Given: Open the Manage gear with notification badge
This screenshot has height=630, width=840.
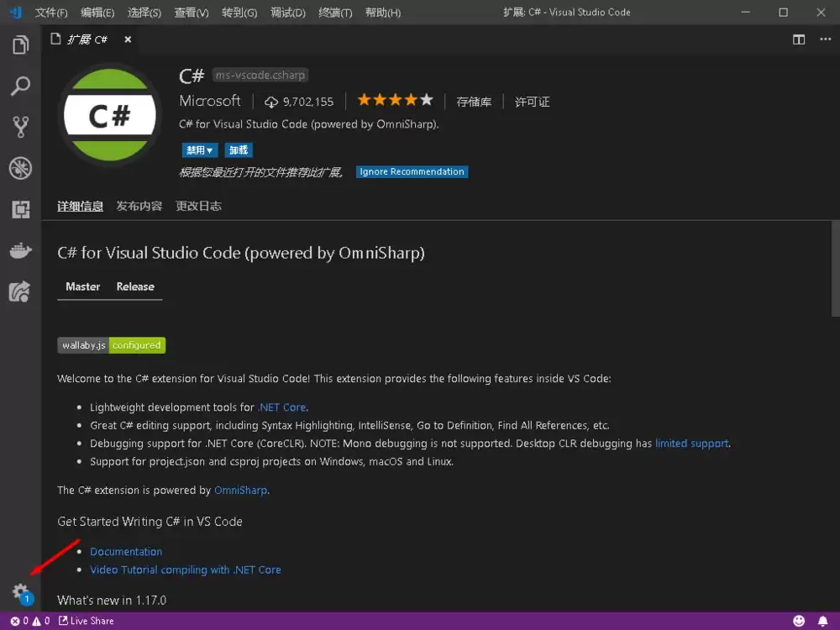Looking at the screenshot, I should point(20,590).
